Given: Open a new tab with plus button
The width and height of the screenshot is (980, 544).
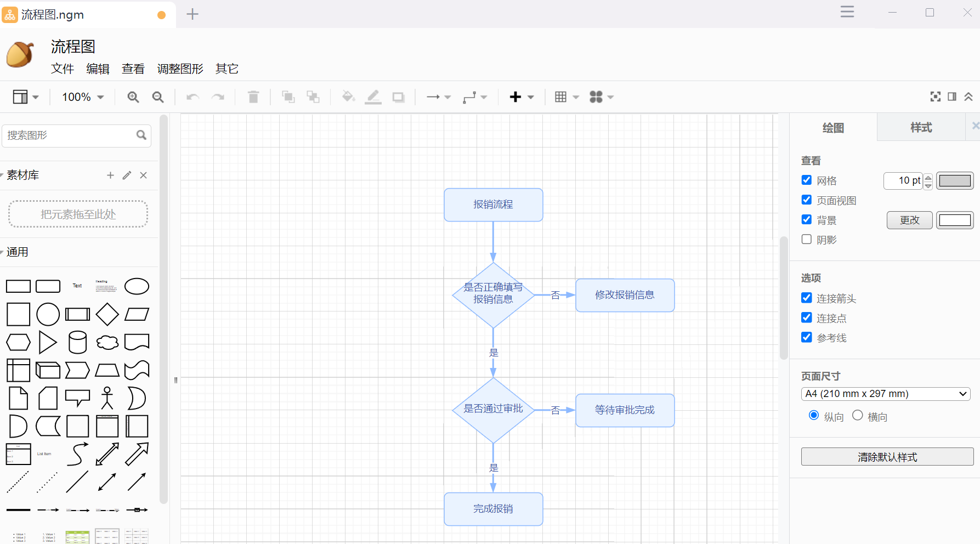Looking at the screenshot, I should (192, 14).
